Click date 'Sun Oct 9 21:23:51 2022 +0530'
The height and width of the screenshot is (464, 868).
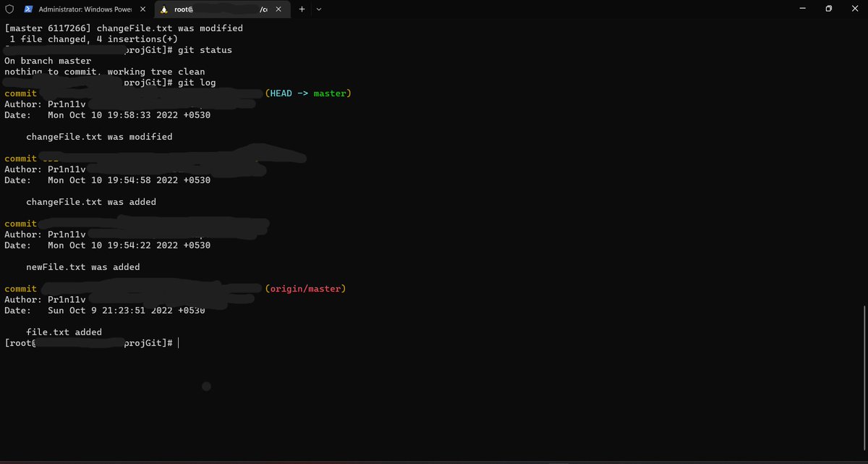click(x=127, y=311)
